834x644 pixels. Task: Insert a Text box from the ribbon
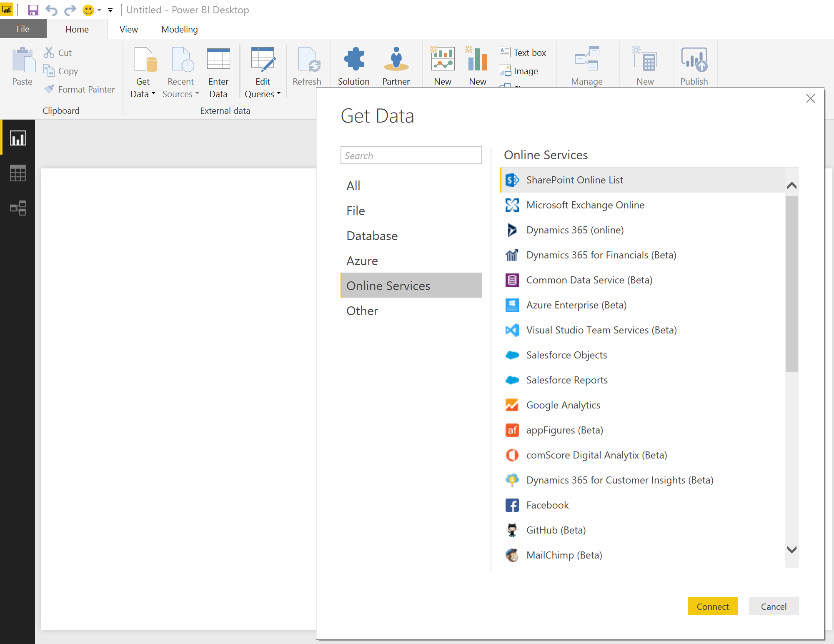tap(523, 53)
